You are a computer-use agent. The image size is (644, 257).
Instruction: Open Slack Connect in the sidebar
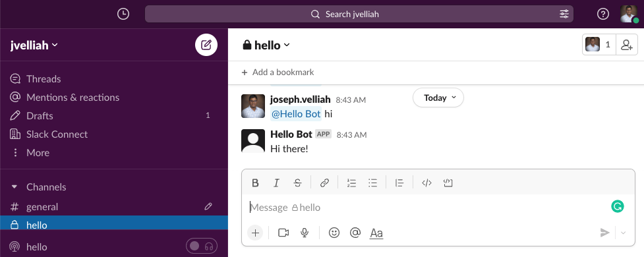[x=57, y=134]
